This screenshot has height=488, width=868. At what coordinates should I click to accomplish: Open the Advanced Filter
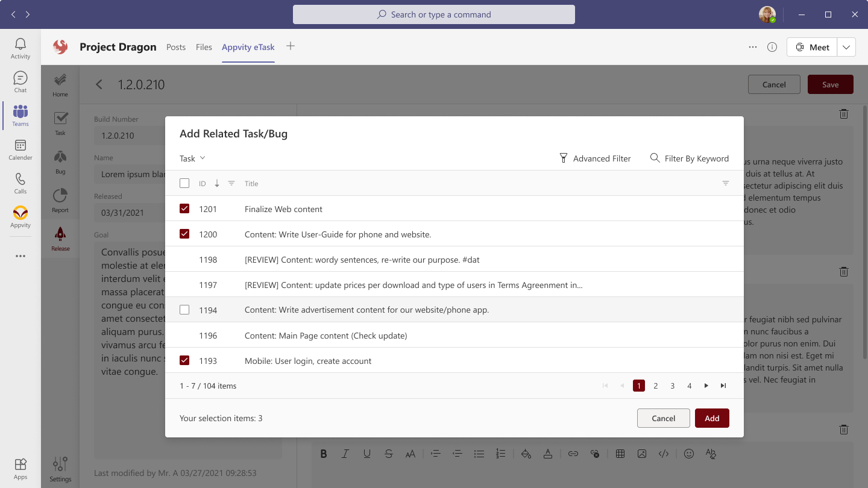(x=595, y=158)
